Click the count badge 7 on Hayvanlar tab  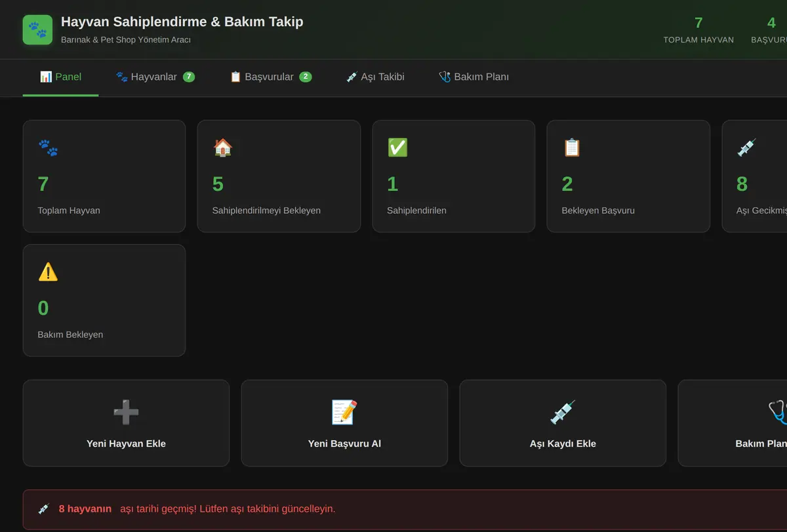(189, 77)
